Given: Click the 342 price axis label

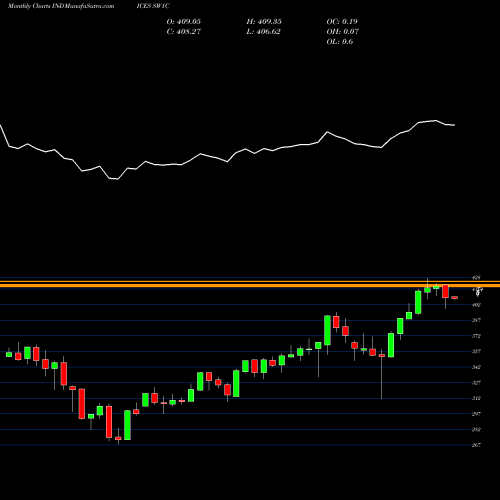Looking at the screenshot, I should (477, 367).
